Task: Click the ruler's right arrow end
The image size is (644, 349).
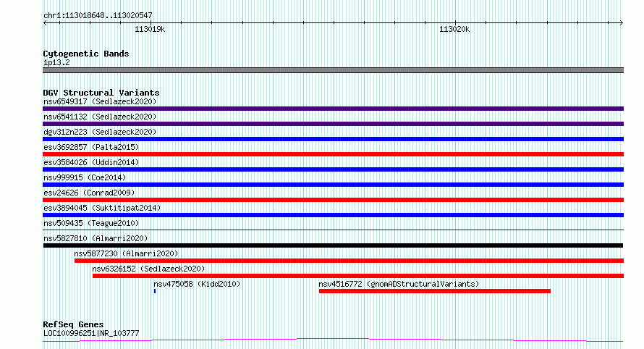Action: 622,23
